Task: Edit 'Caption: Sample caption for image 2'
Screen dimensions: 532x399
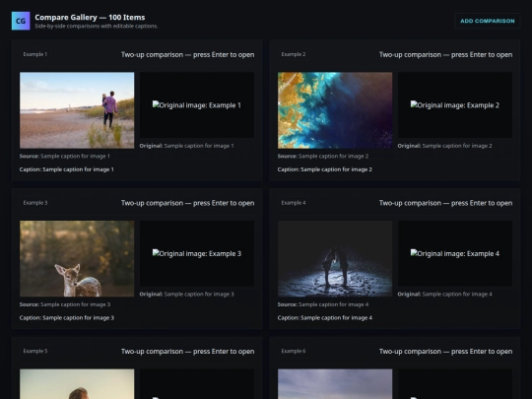Action: click(x=325, y=169)
